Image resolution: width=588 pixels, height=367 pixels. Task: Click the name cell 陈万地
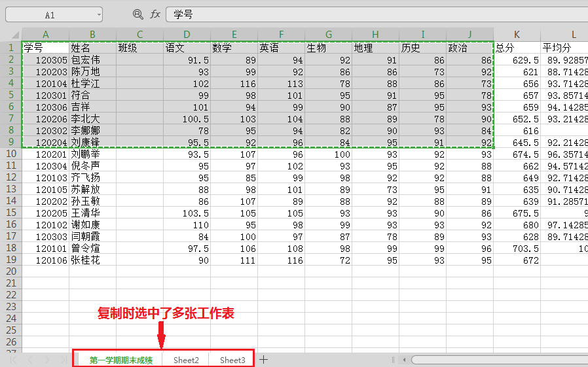pos(92,71)
